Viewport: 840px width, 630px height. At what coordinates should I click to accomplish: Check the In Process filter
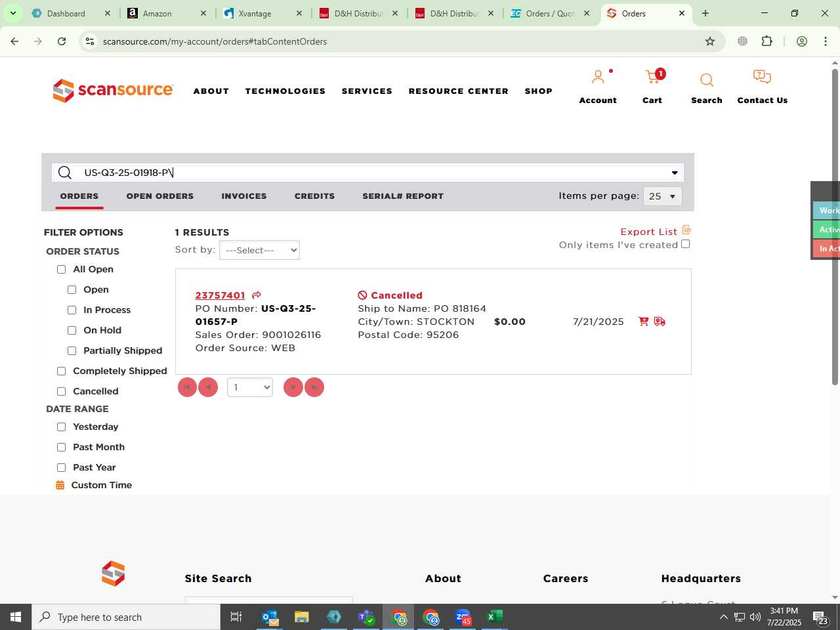[x=72, y=310]
